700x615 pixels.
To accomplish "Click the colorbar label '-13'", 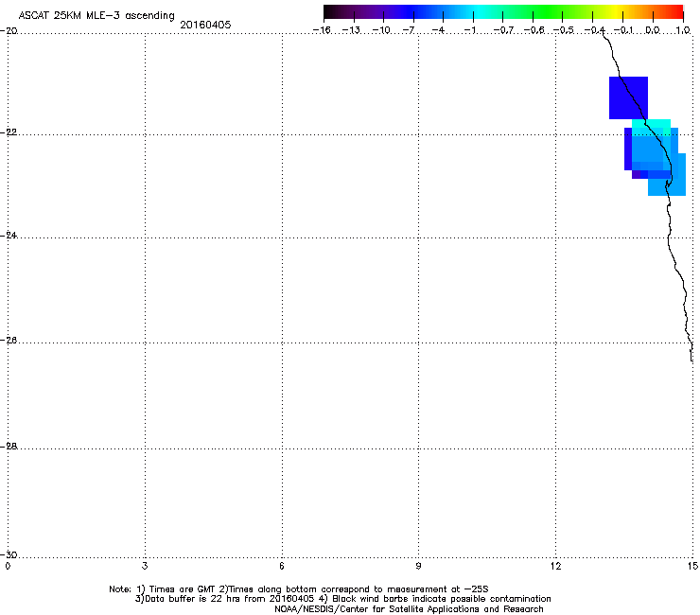I will point(351,30).
